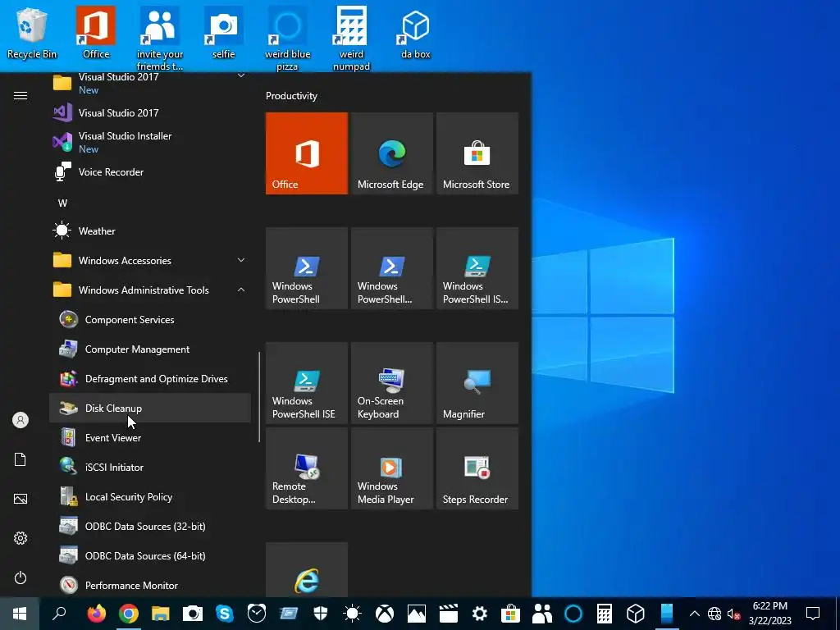Open the network tray icon

click(714, 614)
